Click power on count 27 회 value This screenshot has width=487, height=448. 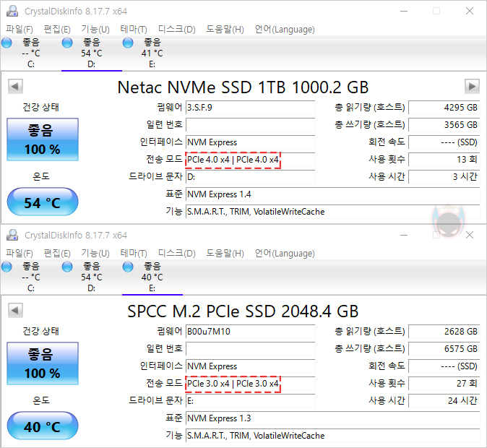point(444,384)
